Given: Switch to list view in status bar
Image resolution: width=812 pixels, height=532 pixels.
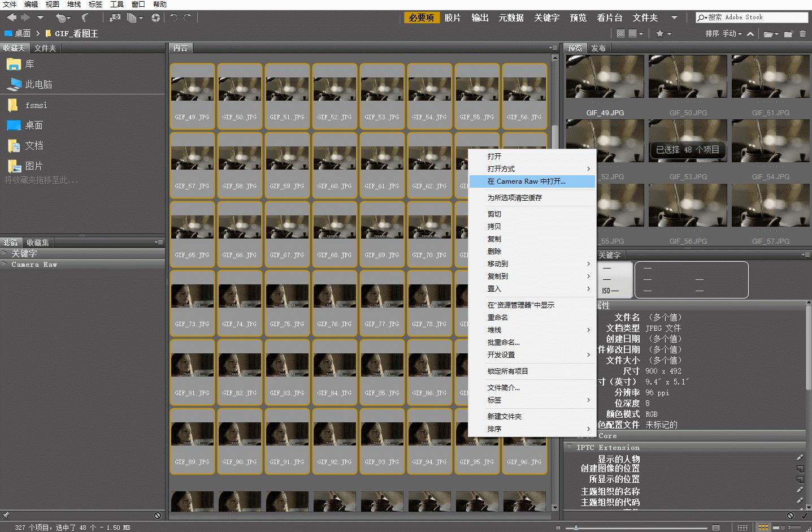Looking at the screenshot, I should pyautogui.click(x=794, y=527).
